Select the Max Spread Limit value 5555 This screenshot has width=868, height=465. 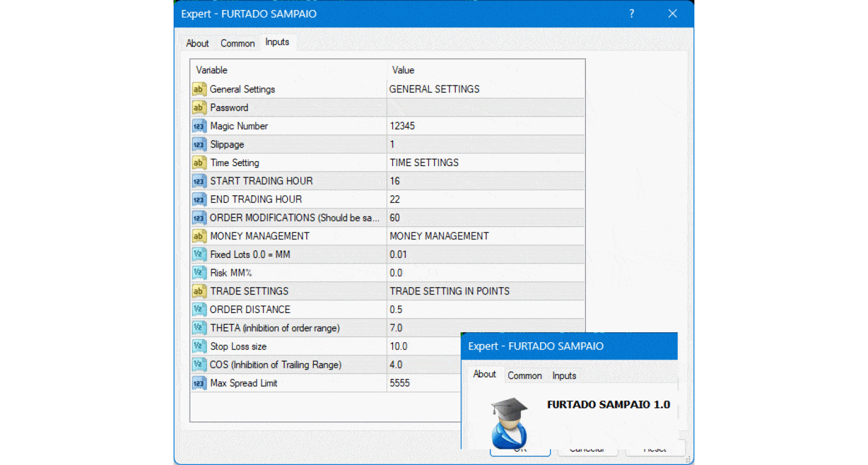click(400, 383)
